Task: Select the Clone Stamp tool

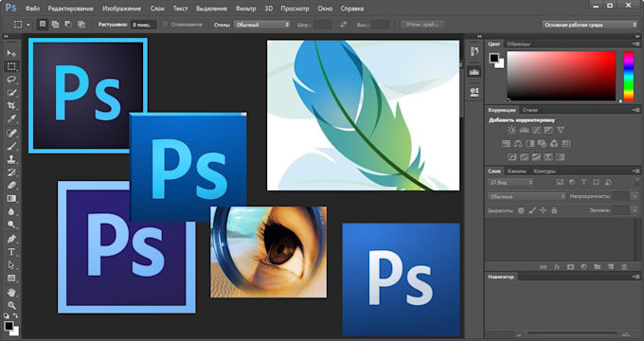Action: [11, 159]
